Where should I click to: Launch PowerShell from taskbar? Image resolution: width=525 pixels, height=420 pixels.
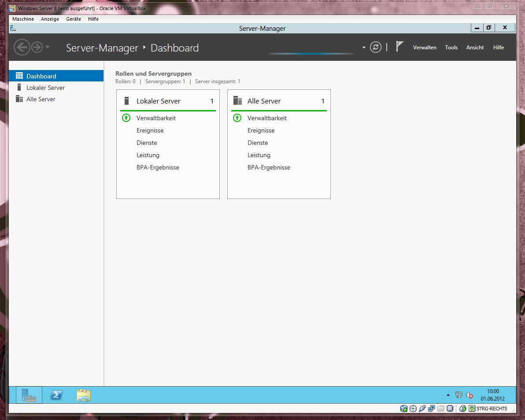click(x=56, y=395)
